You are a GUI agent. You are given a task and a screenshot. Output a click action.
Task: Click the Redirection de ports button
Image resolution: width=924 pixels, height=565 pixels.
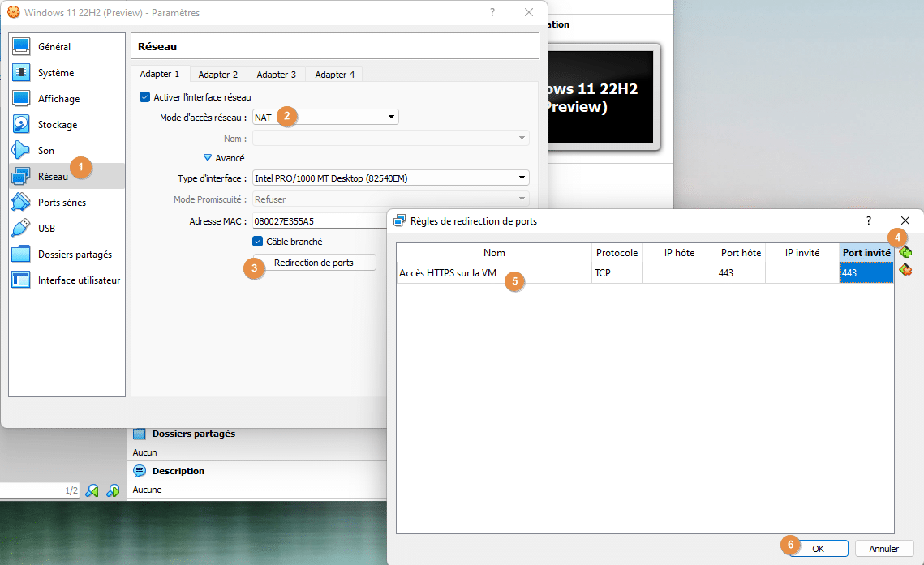319,262
